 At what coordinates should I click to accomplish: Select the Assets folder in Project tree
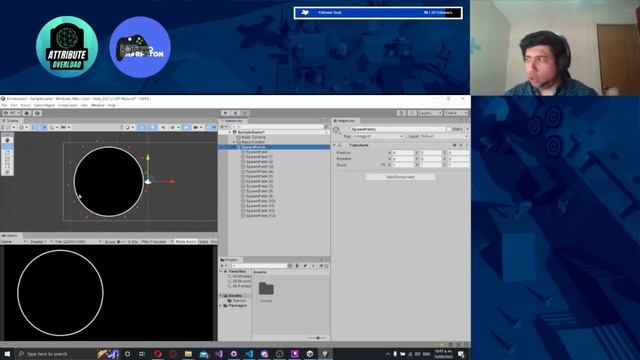coord(235,296)
